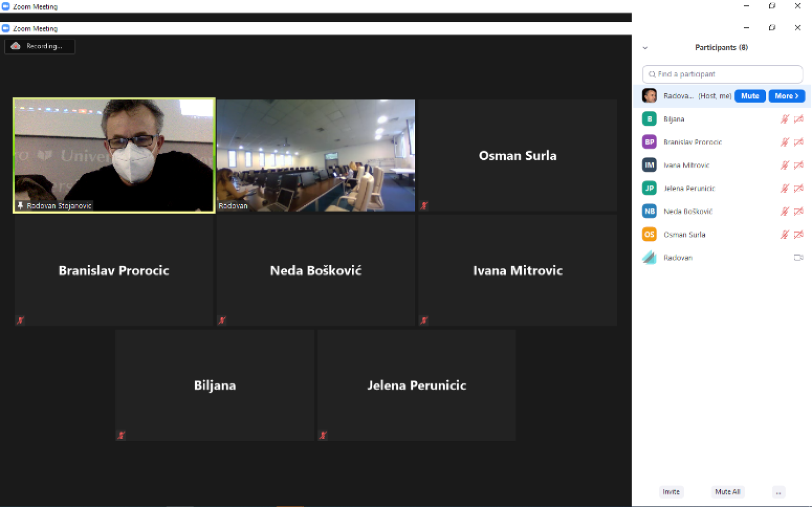This screenshot has width=812, height=507.
Task: Click Biljana's muted microphone icon in participants list
Action: click(x=785, y=119)
